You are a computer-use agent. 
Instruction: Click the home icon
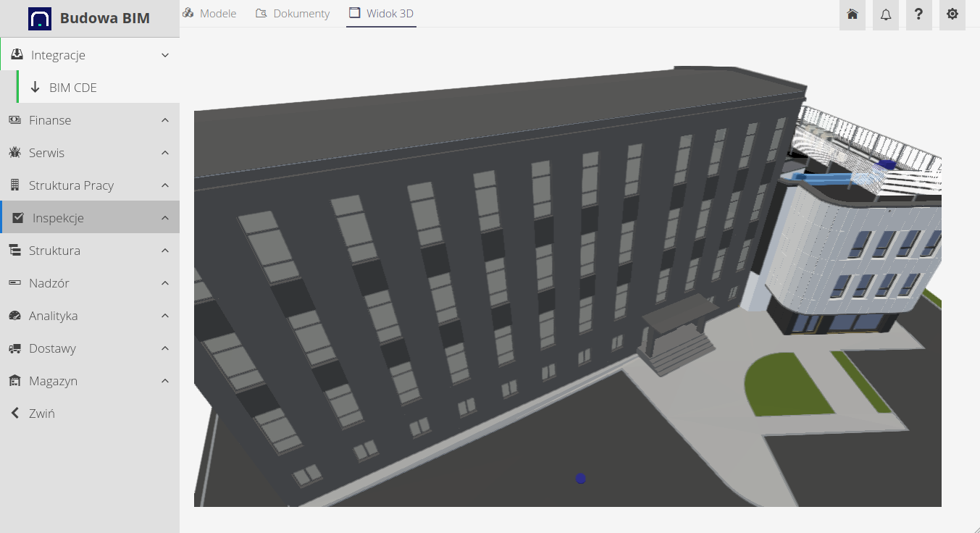click(852, 14)
